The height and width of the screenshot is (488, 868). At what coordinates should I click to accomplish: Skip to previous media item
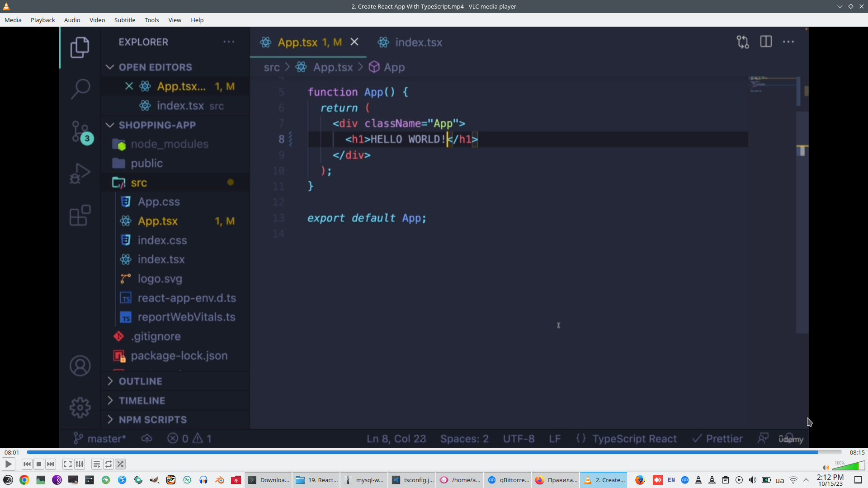tap(27, 464)
